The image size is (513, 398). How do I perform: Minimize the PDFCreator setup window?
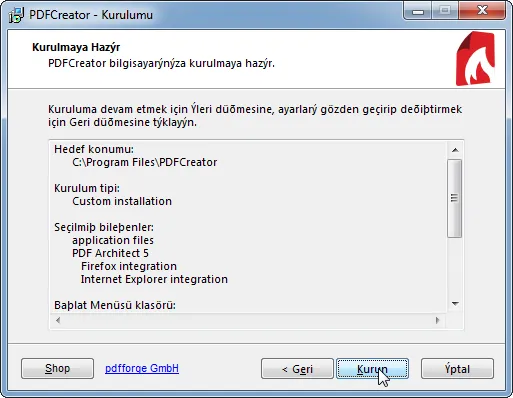click(x=418, y=11)
